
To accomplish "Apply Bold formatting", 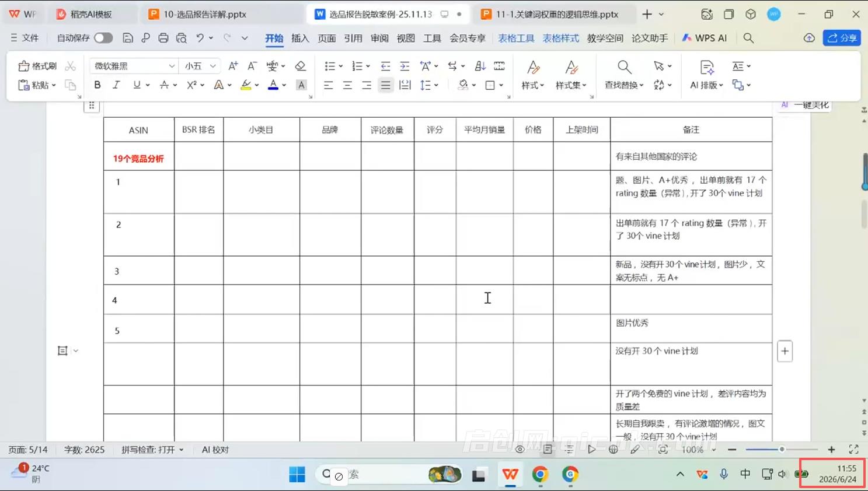I will 97,85.
